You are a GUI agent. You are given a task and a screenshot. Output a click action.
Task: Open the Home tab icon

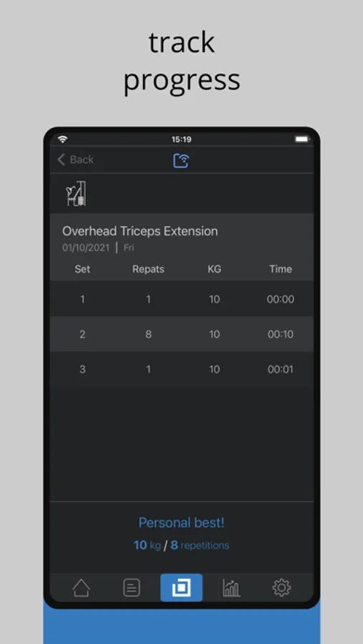pos(81,587)
